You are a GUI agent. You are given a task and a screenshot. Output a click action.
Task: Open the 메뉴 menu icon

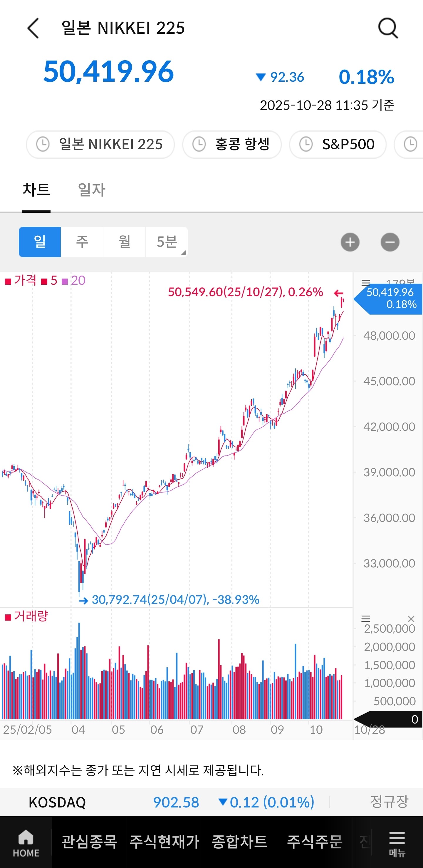(397, 843)
